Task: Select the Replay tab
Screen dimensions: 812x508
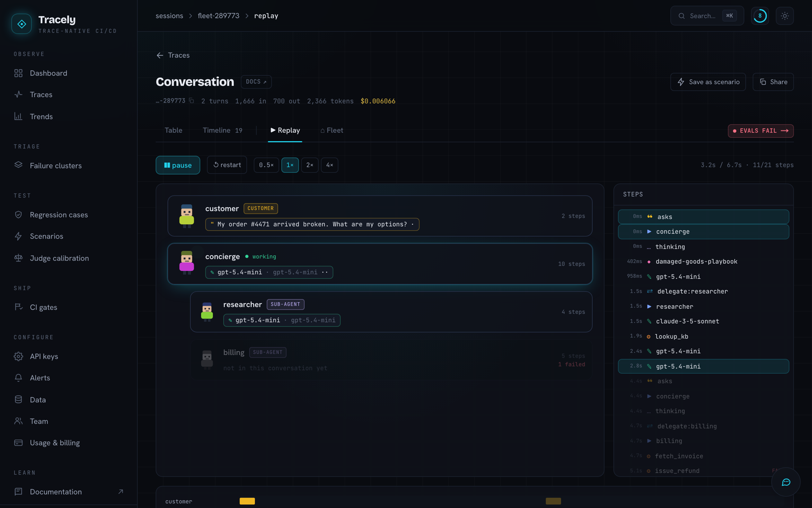Action: (285, 130)
